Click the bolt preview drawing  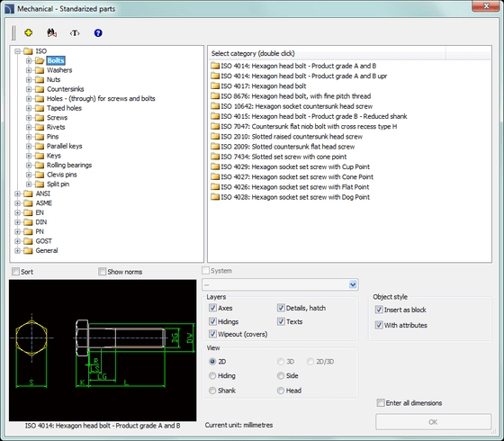[103, 350]
